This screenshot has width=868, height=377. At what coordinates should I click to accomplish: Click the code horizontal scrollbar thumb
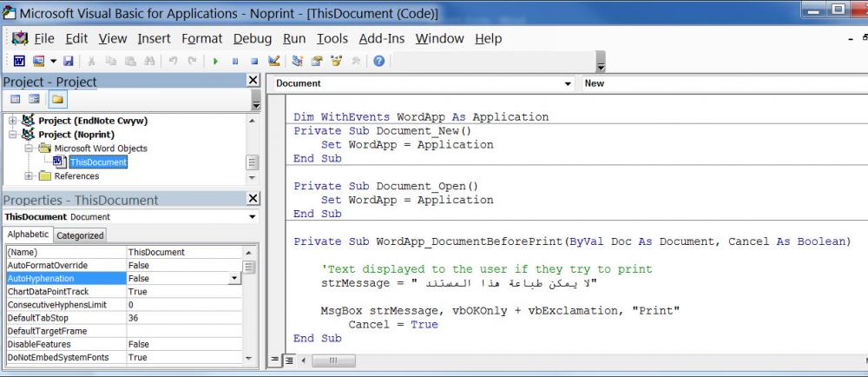pos(333,360)
